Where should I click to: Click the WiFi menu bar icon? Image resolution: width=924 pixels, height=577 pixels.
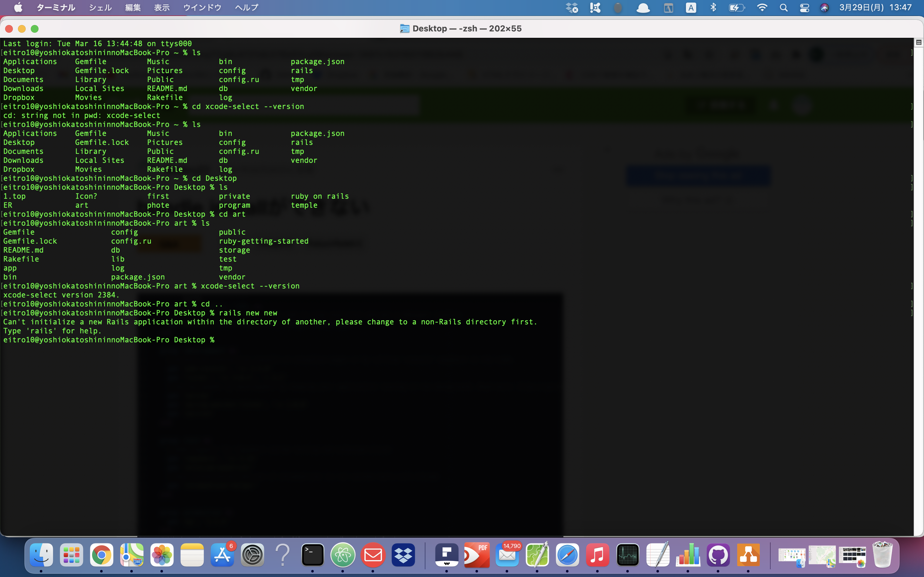(762, 8)
